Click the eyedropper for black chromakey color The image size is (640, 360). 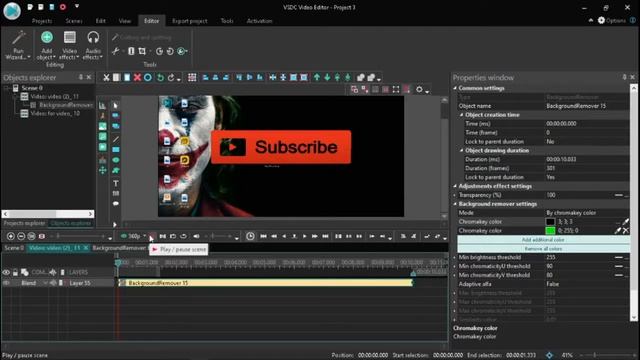point(625,222)
